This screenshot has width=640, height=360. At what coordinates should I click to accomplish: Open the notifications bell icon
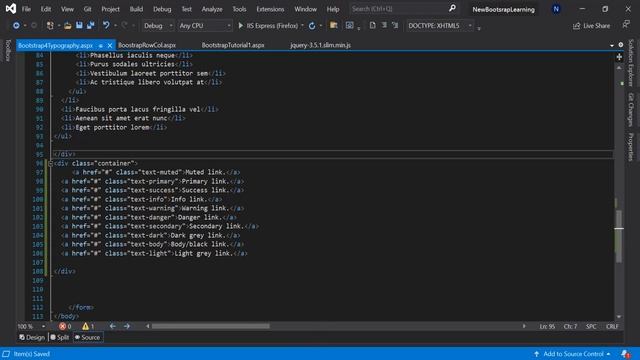pos(625,354)
